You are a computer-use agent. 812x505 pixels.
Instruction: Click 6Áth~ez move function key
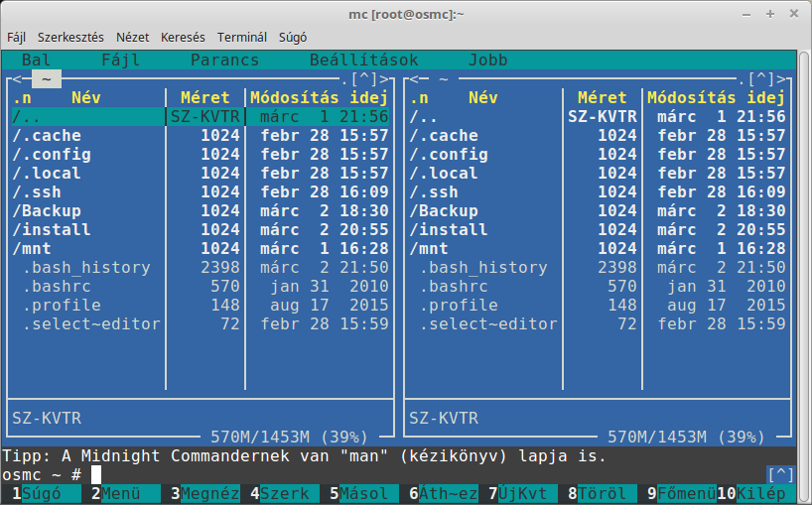(x=444, y=494)
